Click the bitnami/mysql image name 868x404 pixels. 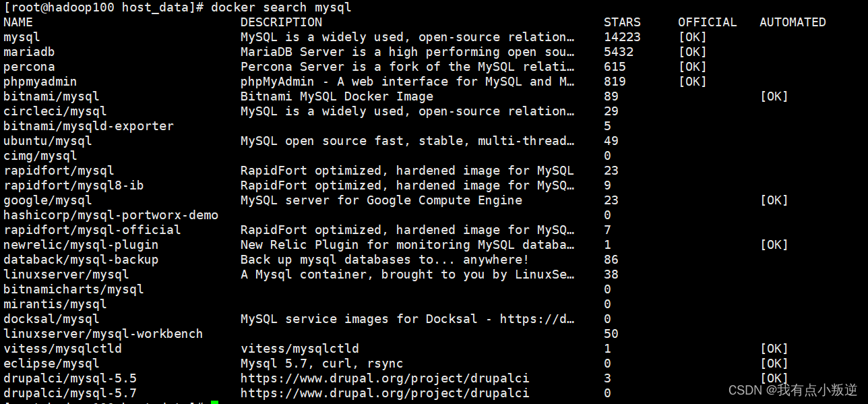coord(51,96)
